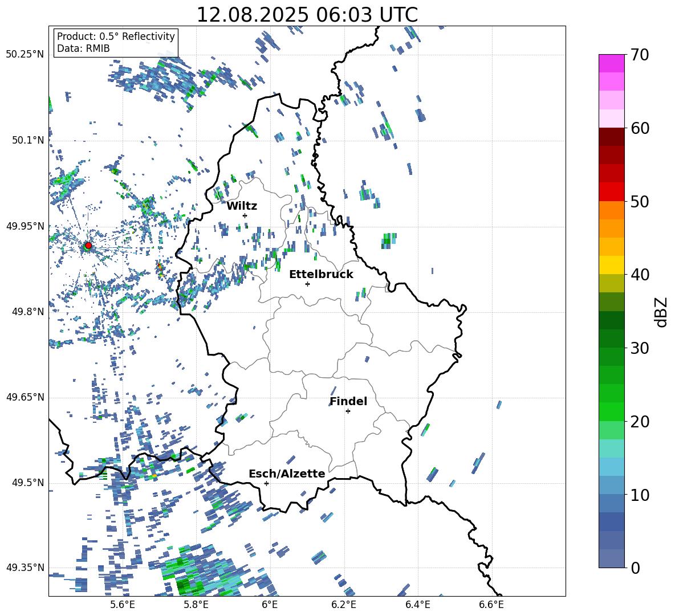The width and height of the screenshot is (675, 616).
Task: Click the Findel city label
Action: [x=348, y=401]
